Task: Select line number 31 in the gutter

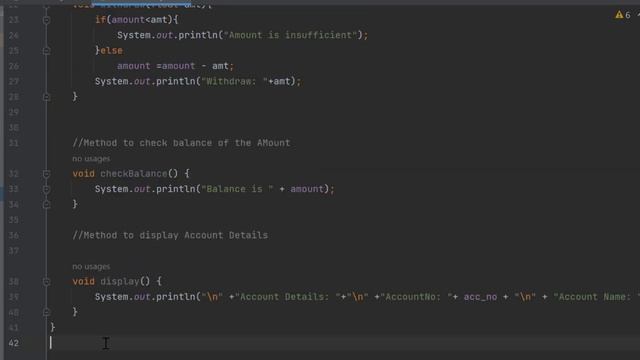Action: (13, 143)
